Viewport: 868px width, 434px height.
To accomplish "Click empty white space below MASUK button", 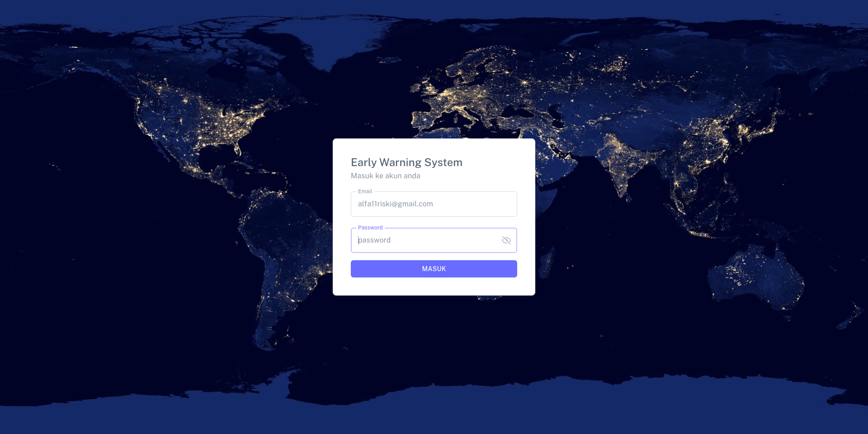I will click(434, 286).
